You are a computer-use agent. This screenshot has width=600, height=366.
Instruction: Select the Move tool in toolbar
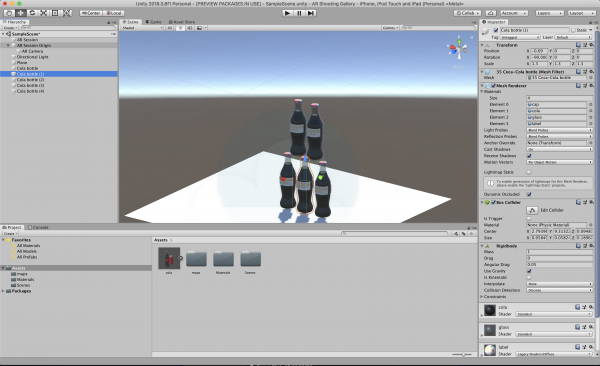20,13
